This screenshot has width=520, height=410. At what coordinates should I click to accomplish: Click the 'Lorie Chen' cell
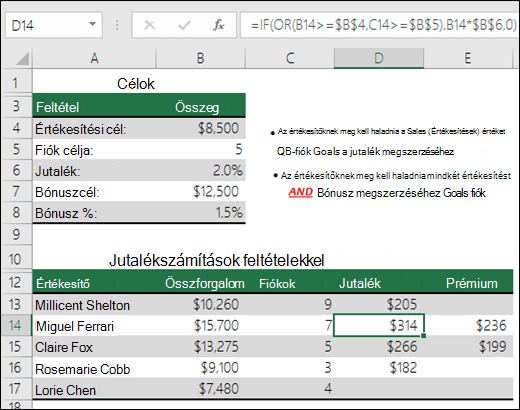click(x=94, y=389)
